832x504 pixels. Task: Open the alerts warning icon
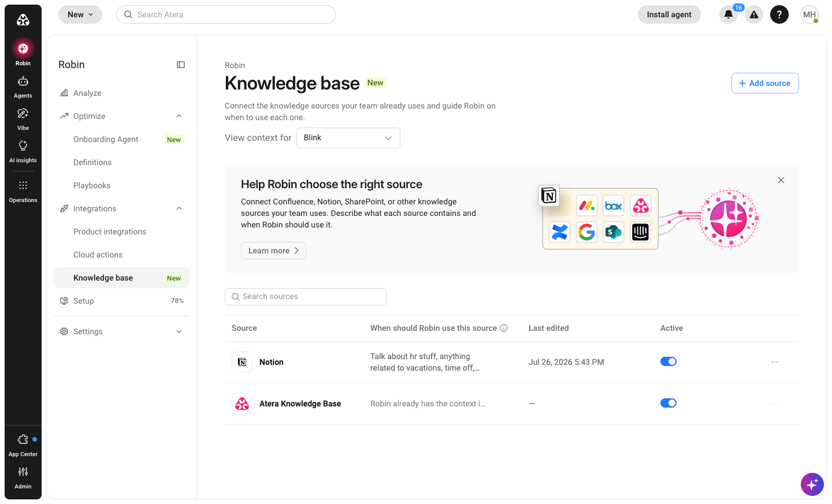(x=754, y=14)
